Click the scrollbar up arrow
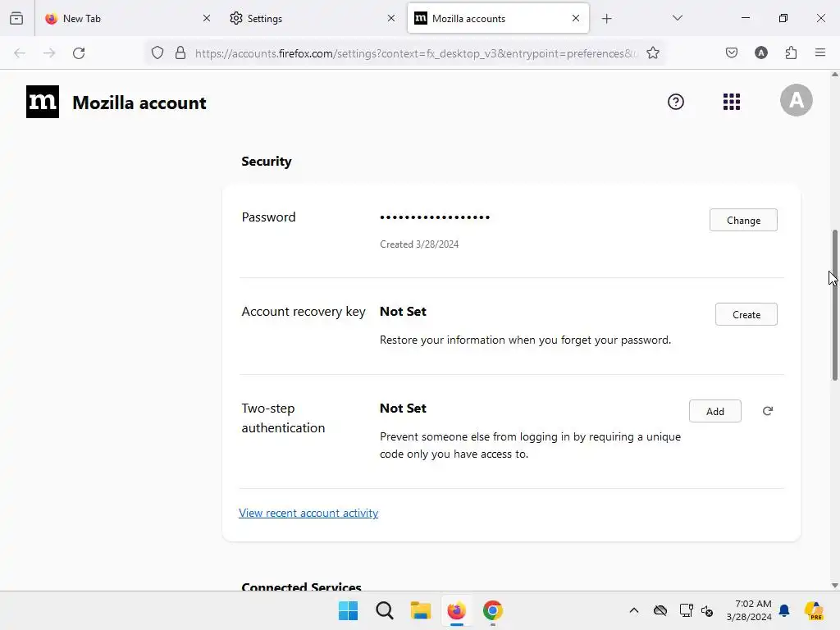Screen dimensions: 840x630 [834, 75]
